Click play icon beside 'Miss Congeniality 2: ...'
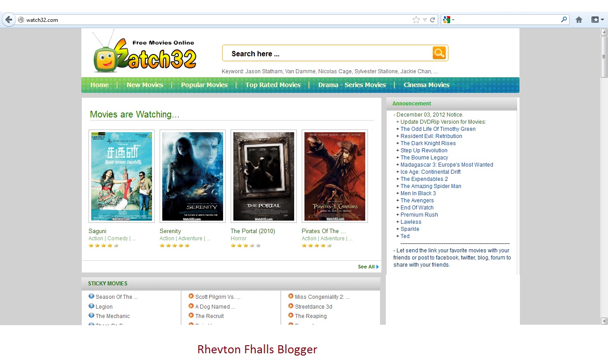This screenshot has height=364, width=608. tap(291, 296)
